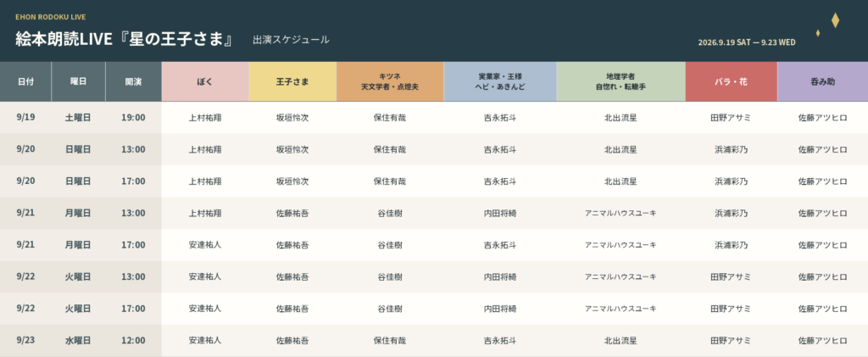Click the 土曜日 weekday cell
The image size is (868, 357).
[x=78, y=117]
